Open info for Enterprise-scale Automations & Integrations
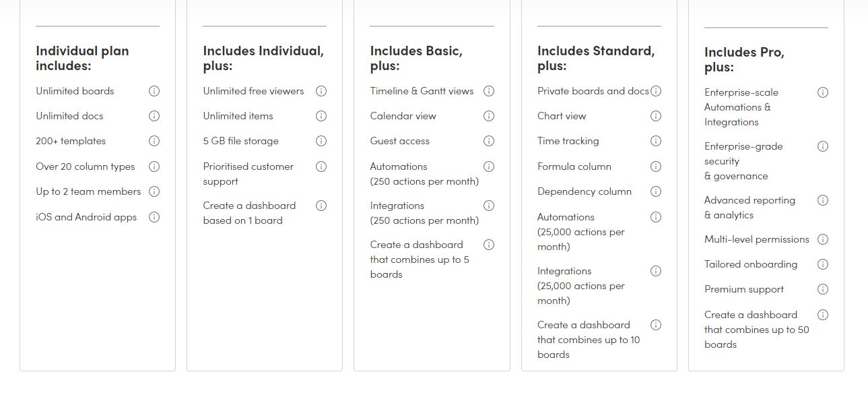 [823, 92]
